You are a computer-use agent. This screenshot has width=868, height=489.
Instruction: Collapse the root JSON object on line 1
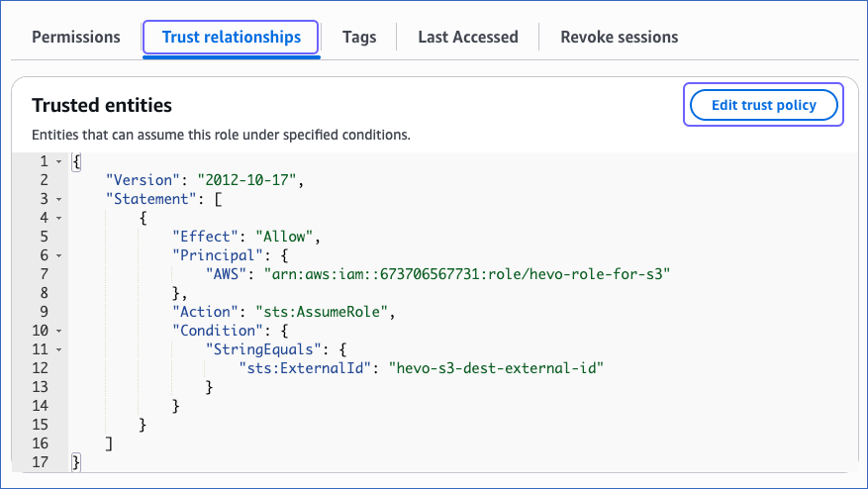(59, 161)
